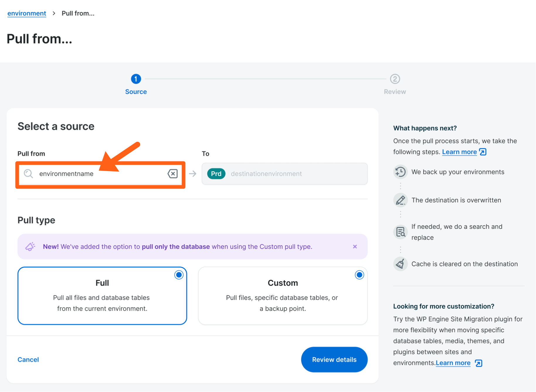Screen dimensions: 536x392
Task: Select the Full pull type radio button
Action: (x=179, y=275)
